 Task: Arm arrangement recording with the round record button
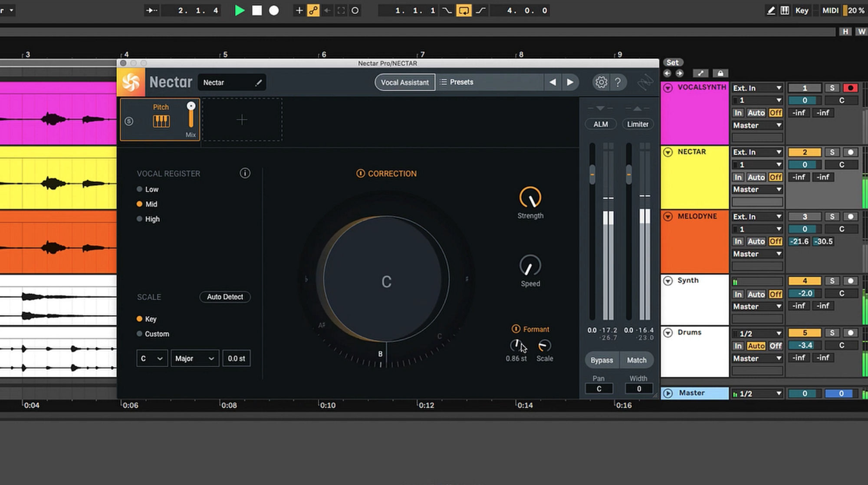[274, 10]
